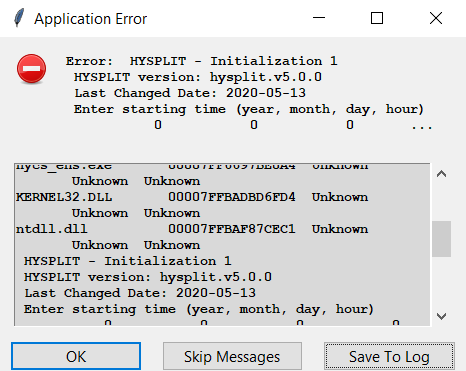466x371 pixels.
Task: Click address 00007FFBADBD6FD4 in the log
Action: [232, 197]
